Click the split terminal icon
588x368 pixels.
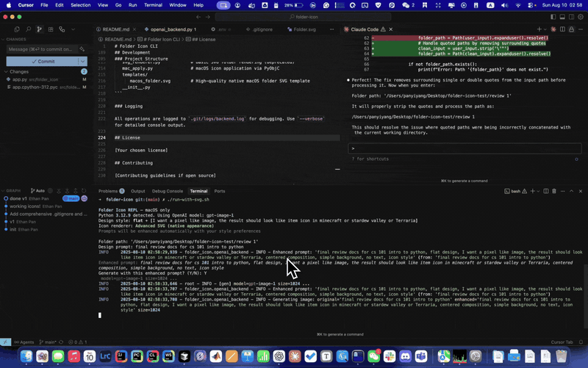[546, 191]
